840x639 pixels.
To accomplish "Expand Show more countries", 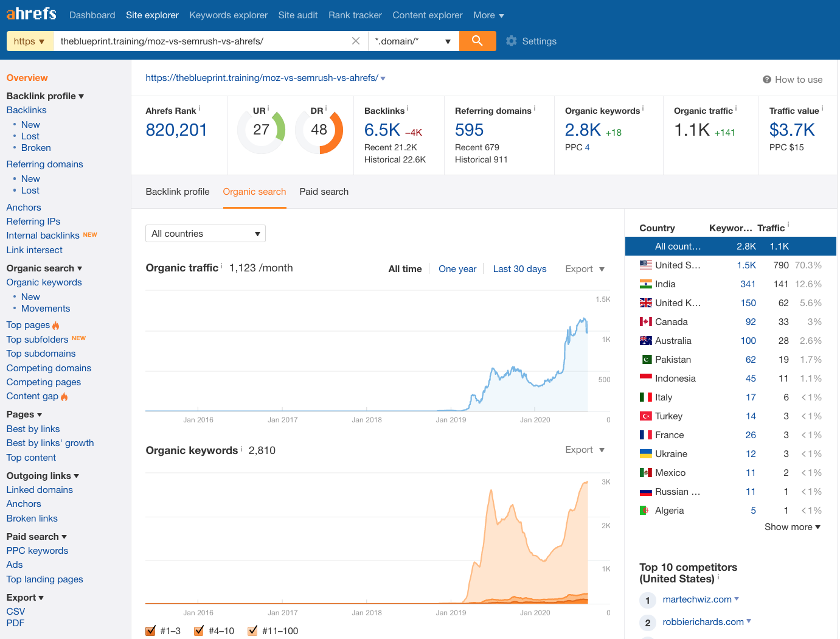I will click(793, 527).
